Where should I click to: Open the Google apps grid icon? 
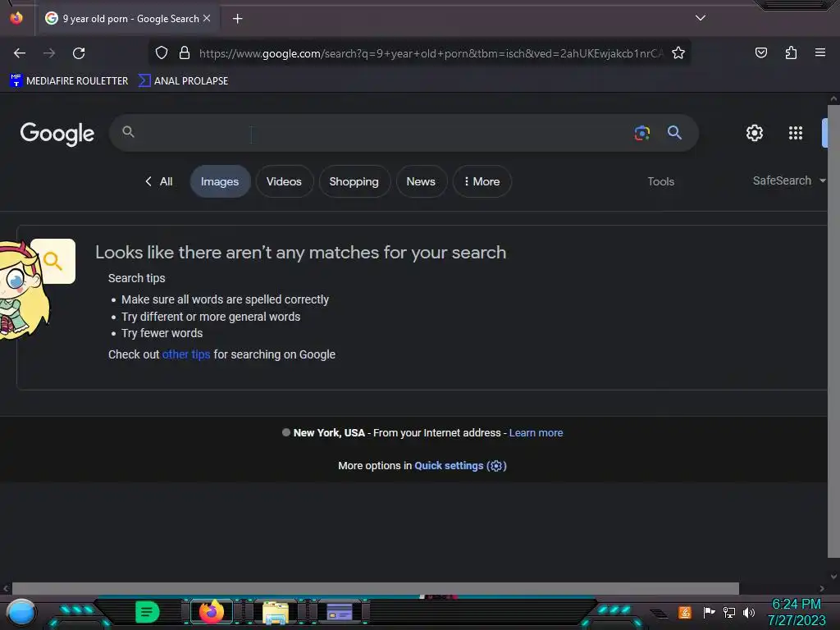point(796,133)
